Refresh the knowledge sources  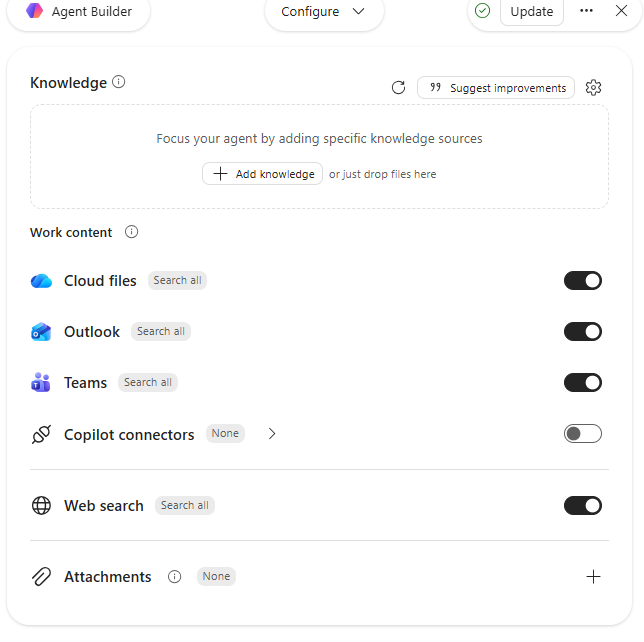(x=398, y=87)
